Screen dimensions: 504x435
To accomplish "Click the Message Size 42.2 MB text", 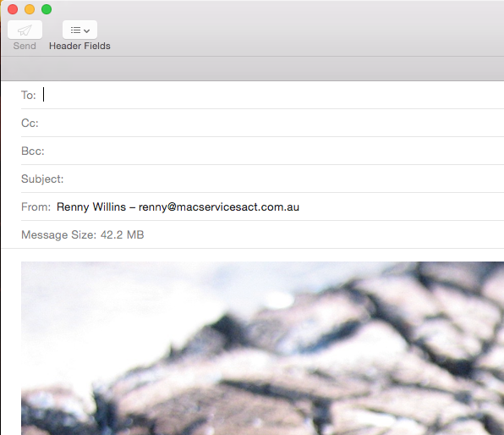I will pos(83,235).
